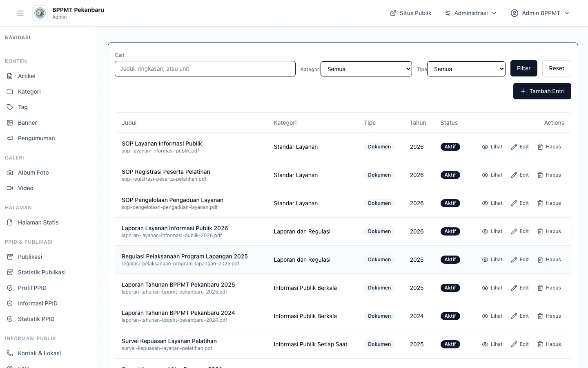Delete SOP Registrasi Peserta Pelatihan

[549, 175]
